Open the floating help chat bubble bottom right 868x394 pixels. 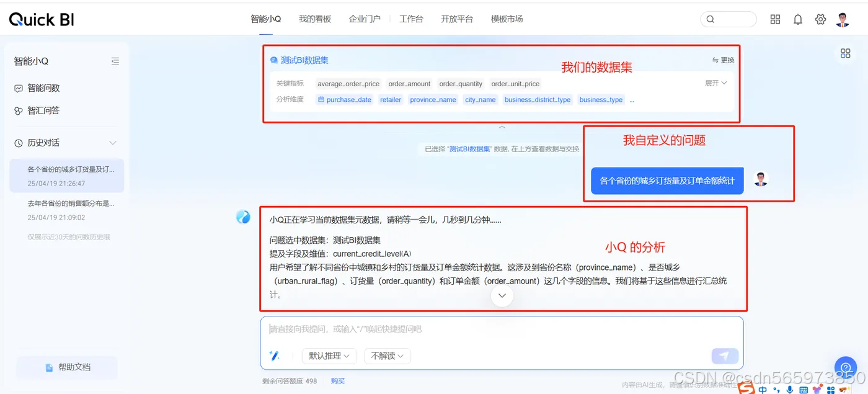[846, 367]
